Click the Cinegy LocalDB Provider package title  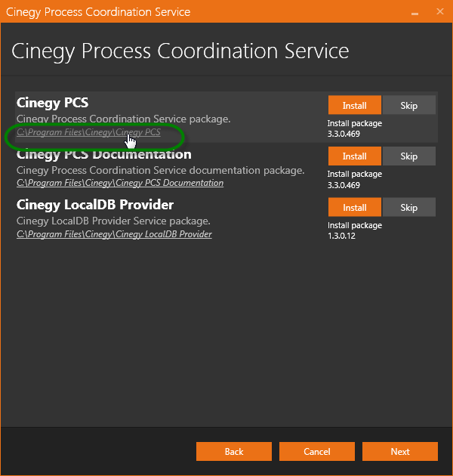pyautogui.click(x=95, y=205)
